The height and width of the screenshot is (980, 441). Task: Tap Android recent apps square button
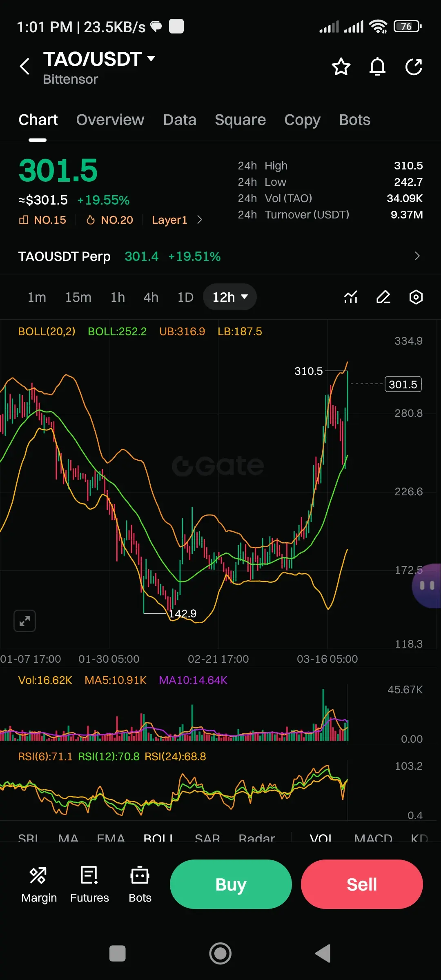tap(118, 953)
